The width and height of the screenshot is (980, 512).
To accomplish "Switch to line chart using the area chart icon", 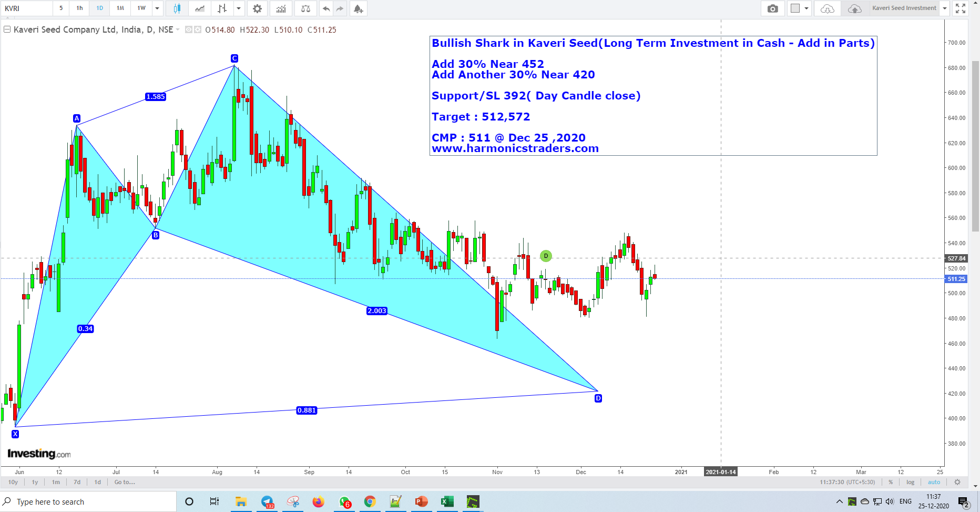I will coord(199,8).
